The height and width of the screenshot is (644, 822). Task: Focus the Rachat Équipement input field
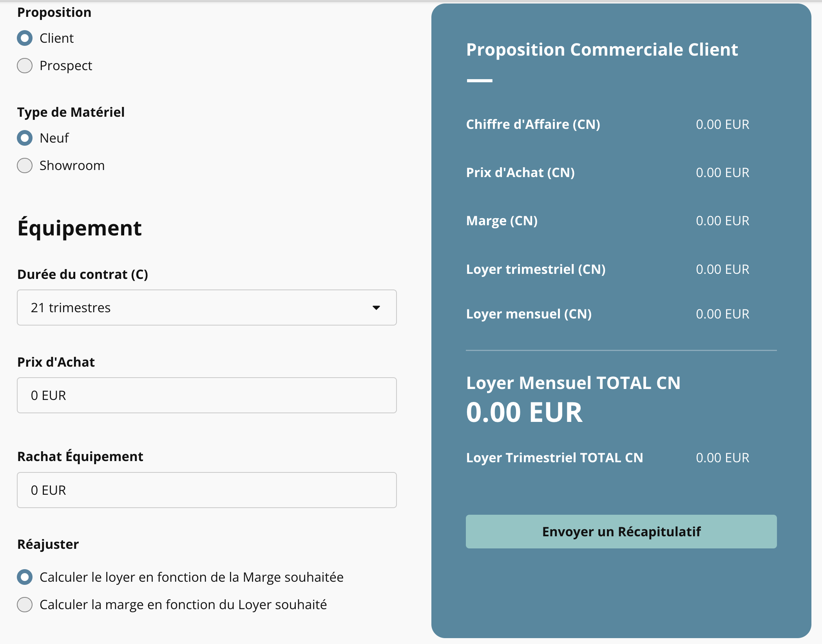pyautogui.click(x=207, y=490)
